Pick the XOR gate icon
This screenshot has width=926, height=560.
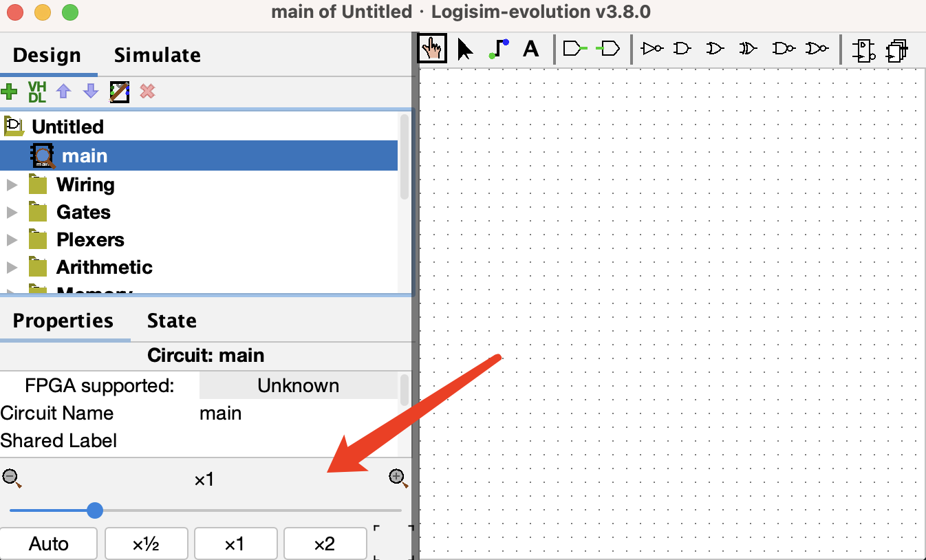(748, 49)
